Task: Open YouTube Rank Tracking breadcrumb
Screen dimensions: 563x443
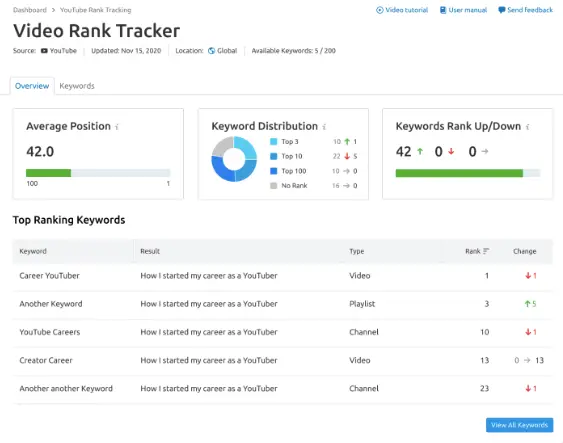Action: [x=96, y=10]
